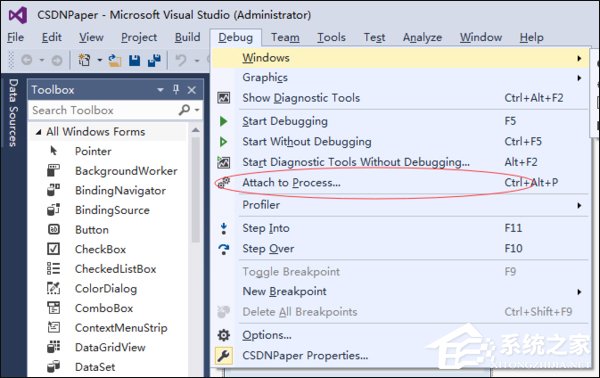Click the Save floppy disk icon
Viewport: 600px width, 378px height.
click(134, 60)
